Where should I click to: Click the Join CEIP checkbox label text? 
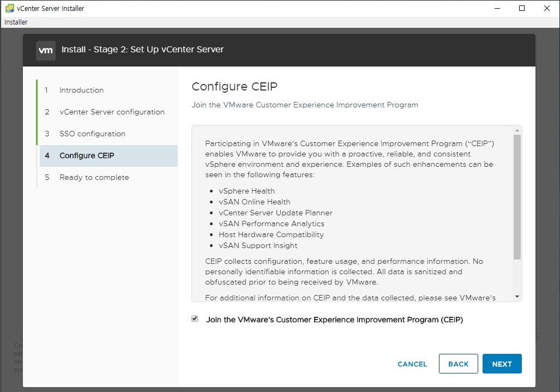tap(334, 319)
